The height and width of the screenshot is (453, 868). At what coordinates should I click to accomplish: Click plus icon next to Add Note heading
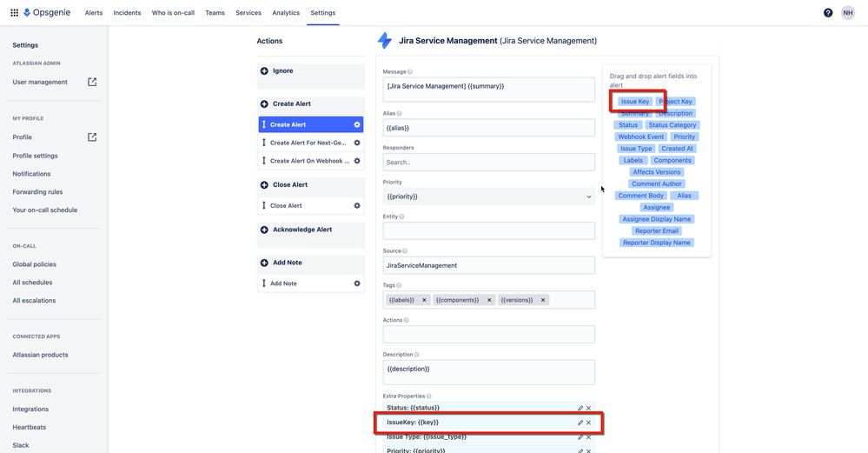[x=264, y=263]
